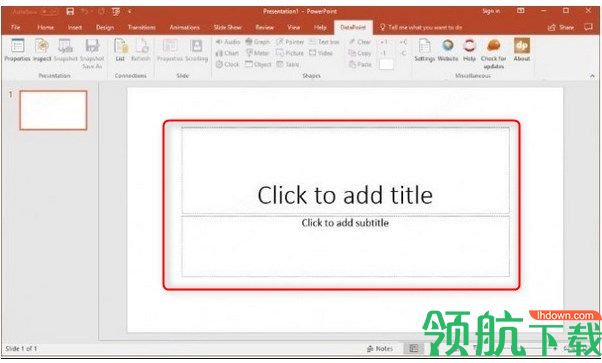This screenshot has height=363, width=602.
Task: Click the Refresh connections button
Action: pyautogui.click(x=141, y=50)
